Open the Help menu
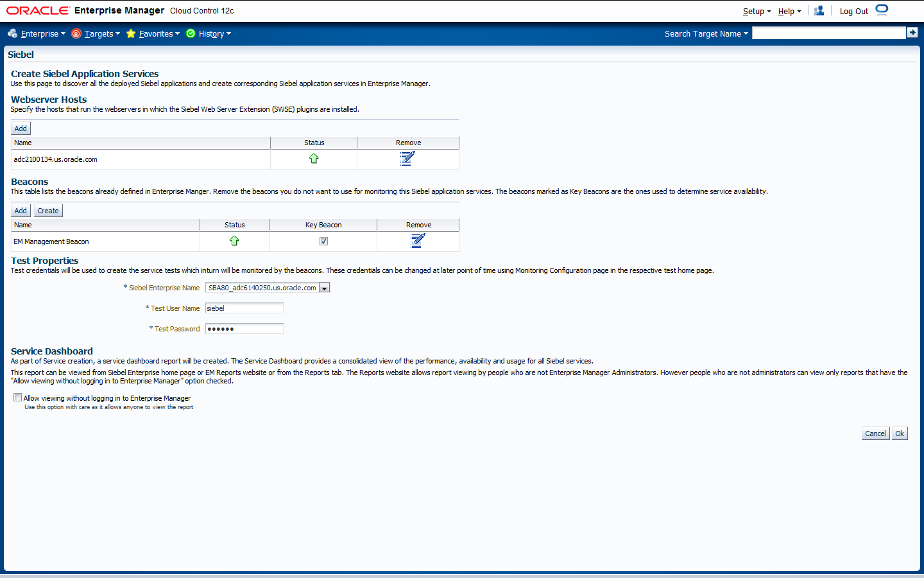Image resolution: width=924 pixels, height=578 pixels. coord(789,11)
